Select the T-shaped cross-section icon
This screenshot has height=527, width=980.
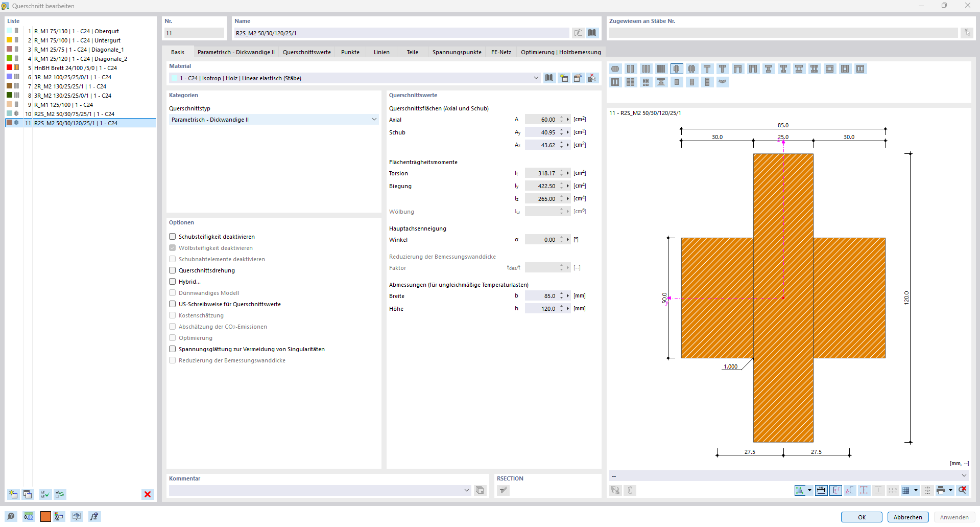[x=707, y=69]
